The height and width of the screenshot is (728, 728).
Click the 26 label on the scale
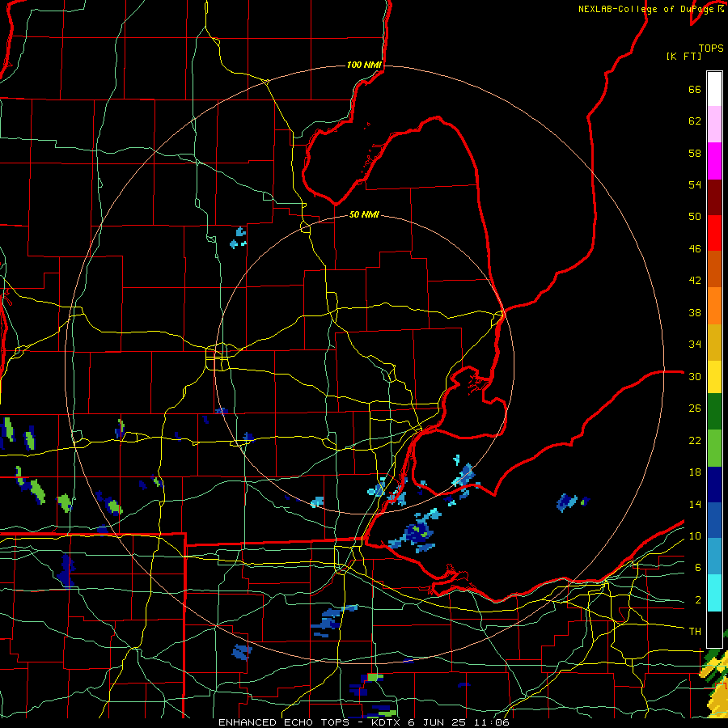695,408
